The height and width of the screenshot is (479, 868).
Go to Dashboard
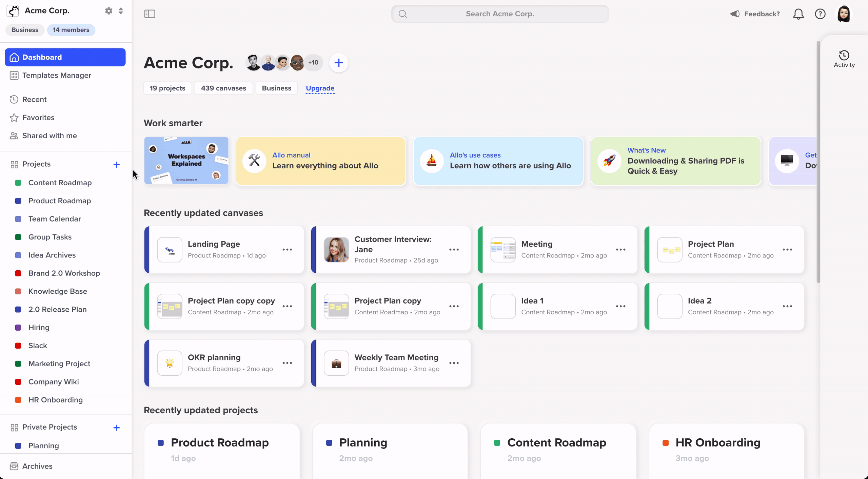[65, 57]
